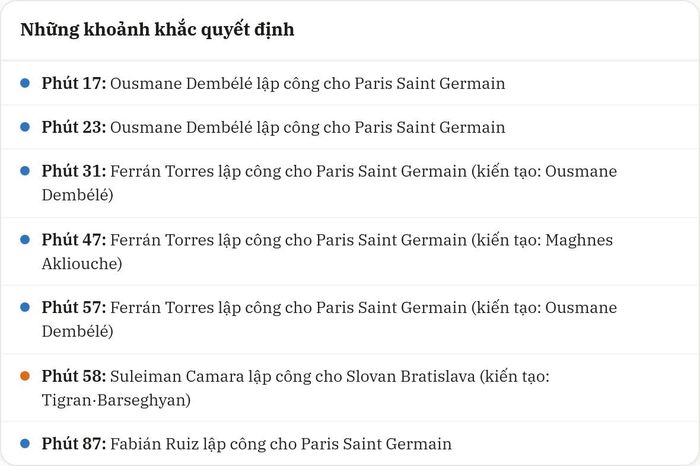The height and width of the screenshot is (466, 700).
Task: Select the 'Những khoảnh khắc quyết định' heading
Action: click(x=157, y=30)
